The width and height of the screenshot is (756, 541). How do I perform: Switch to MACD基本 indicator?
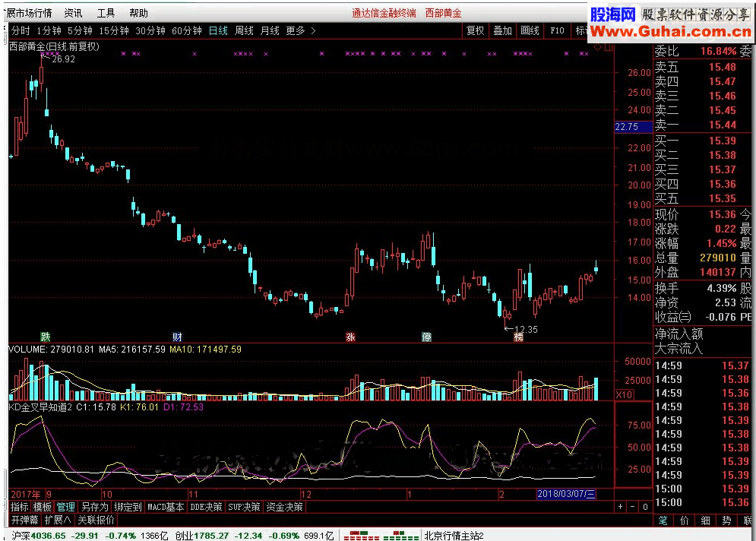pos(166,507)
